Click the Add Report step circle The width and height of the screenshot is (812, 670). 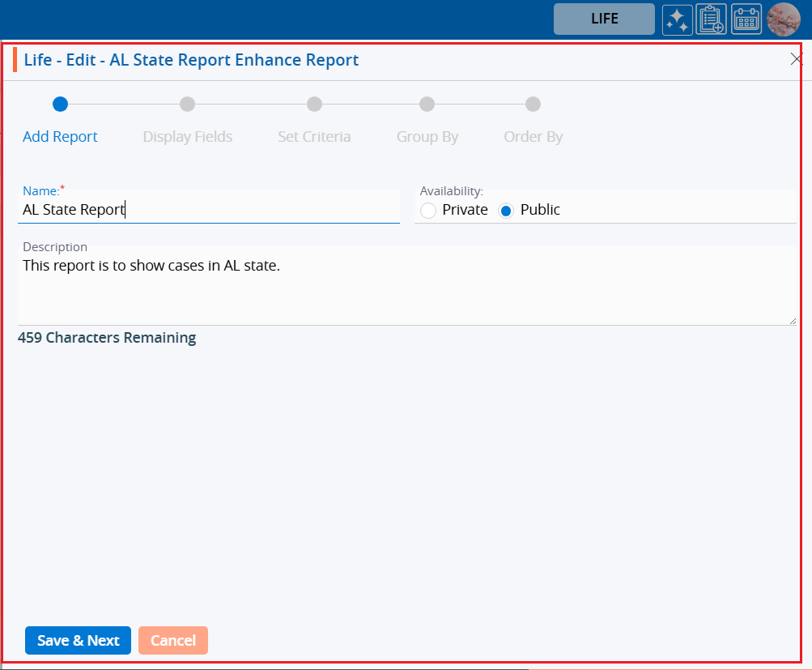point(60,104)
